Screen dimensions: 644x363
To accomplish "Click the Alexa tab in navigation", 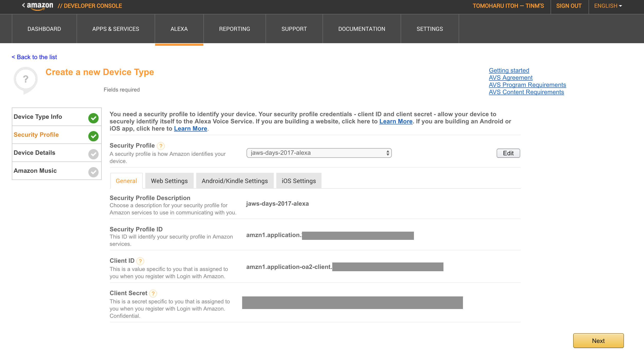I will [179, 28].
